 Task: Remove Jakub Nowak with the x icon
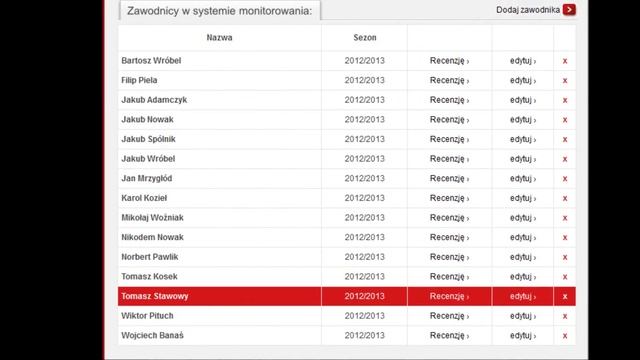(565, 120)
